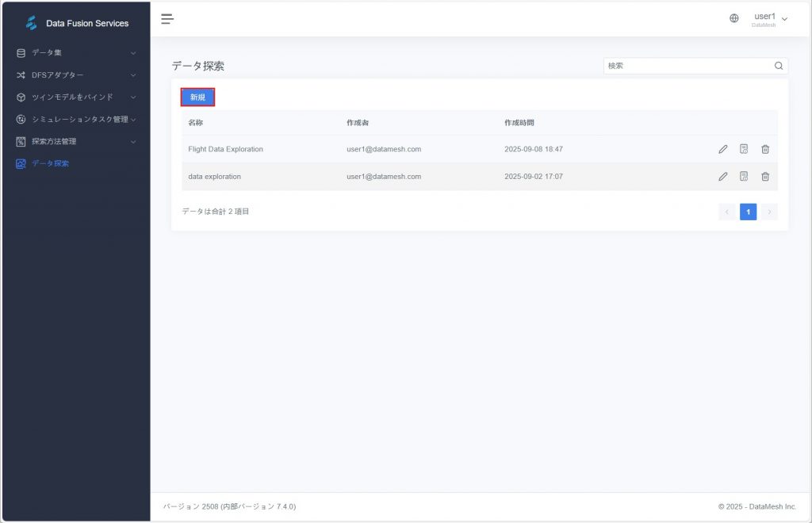Image resolution: width=812 pixels, height=523 pixels.
Task: Open document icon for data exploration row
Action: coord(744,177)
